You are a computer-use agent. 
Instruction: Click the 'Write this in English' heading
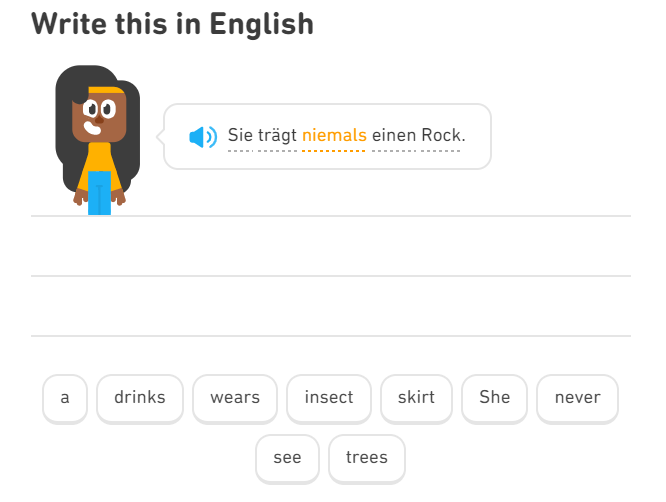pos(172,23)
